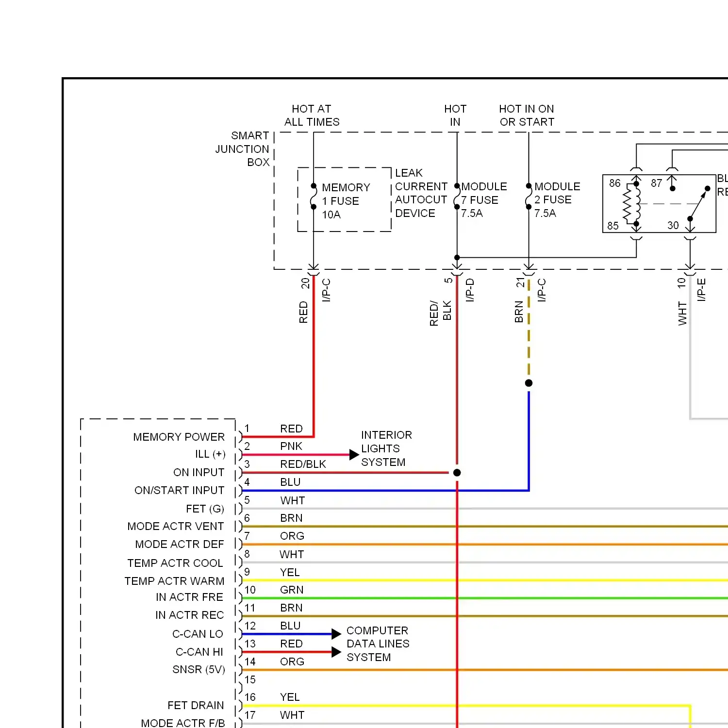Click the RED wire label at pin 1
The width and height of the screenshot is (728, 728).
point(291,429)
